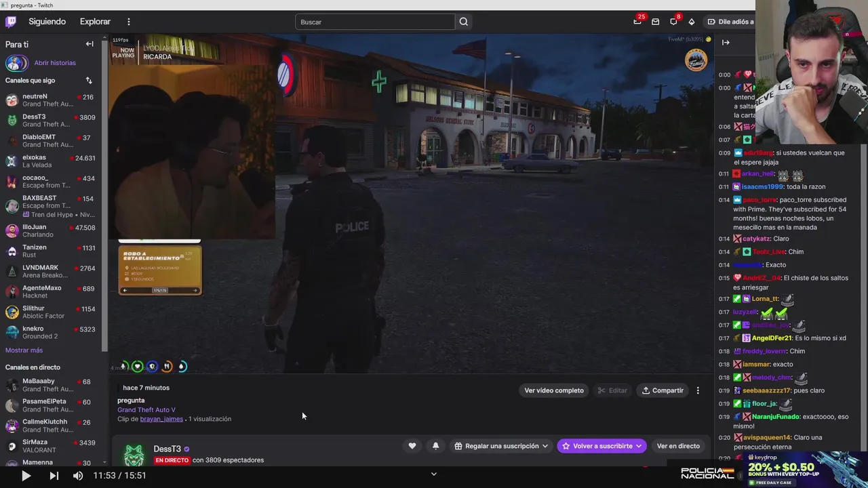This screenshot has width=868, height=488.
Task: Click the in-game water drop status icon
Action: 182,367
